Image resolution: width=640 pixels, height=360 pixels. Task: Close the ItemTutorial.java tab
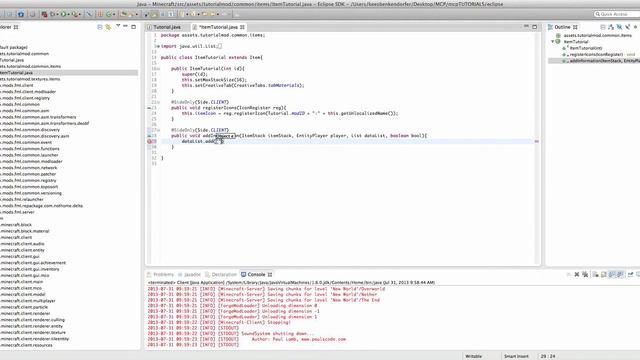tap(242, 27)
